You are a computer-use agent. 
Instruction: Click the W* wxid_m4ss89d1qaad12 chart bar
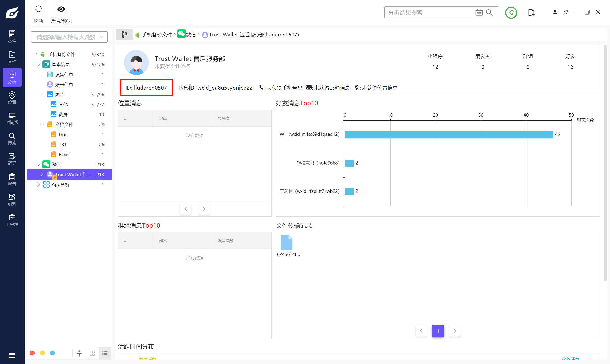coord(449,135)
